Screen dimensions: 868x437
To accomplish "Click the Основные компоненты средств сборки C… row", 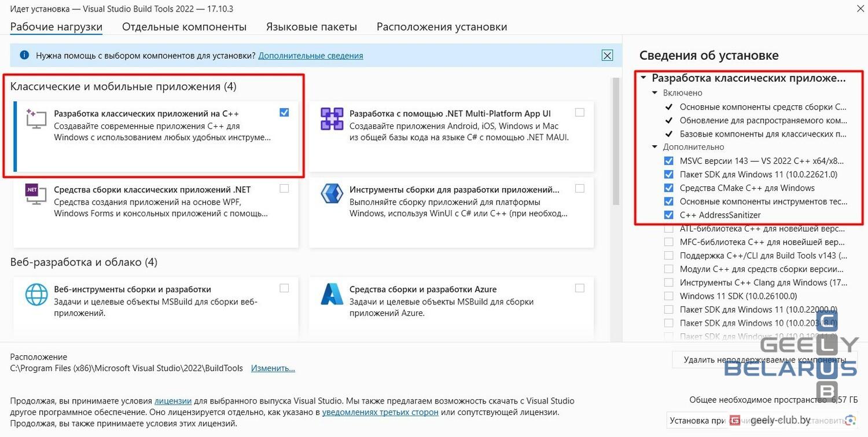I will click(763, 107).
